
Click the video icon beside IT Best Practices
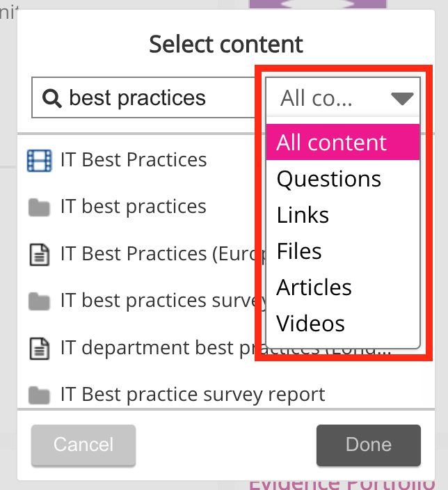click(40, 161)
